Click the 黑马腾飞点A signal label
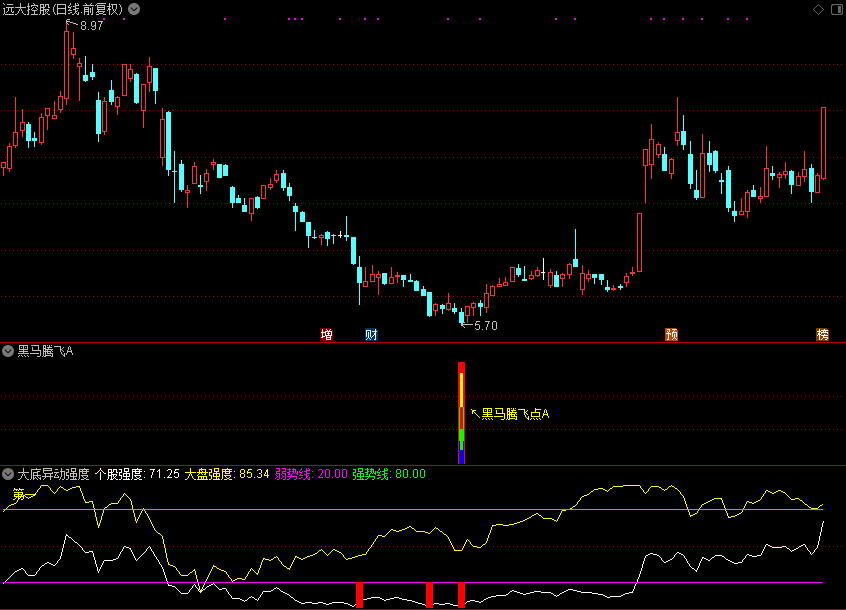The image size is (846, 610). [x=515, y=414]
